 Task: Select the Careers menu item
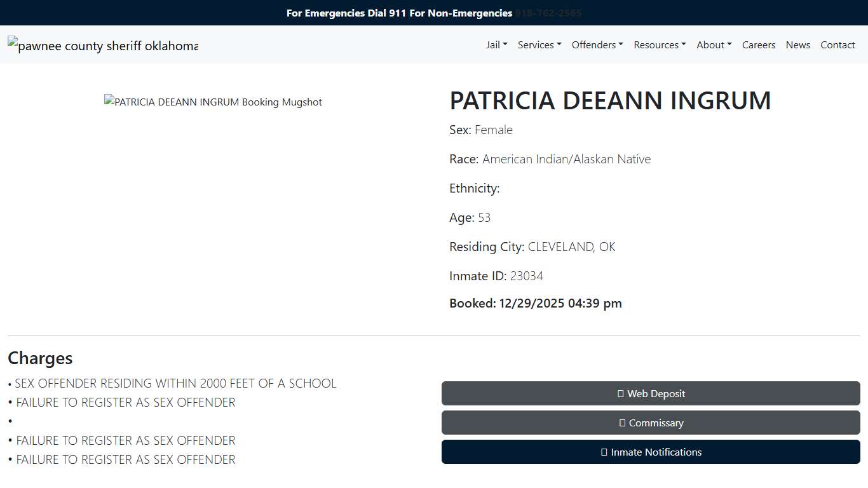tap(759, 44)
